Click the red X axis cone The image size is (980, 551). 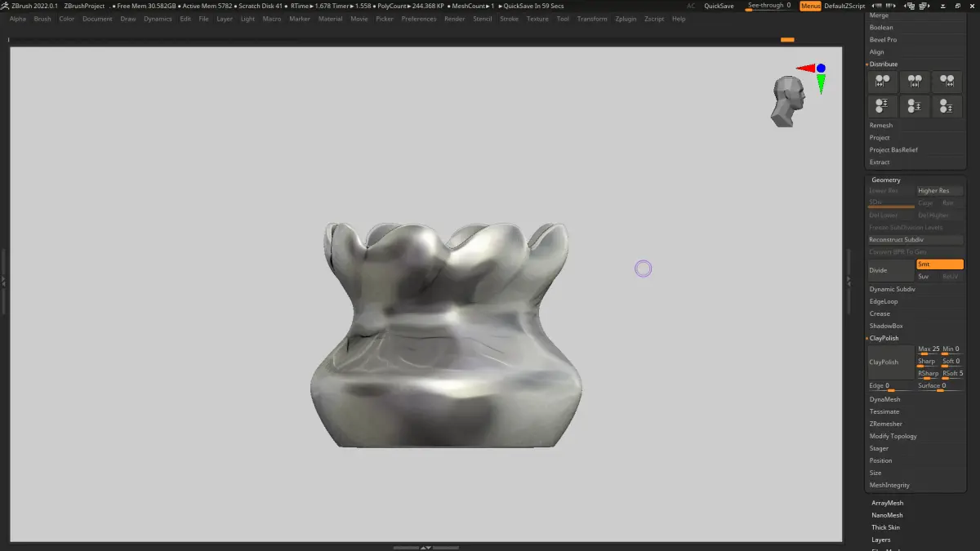806,69
